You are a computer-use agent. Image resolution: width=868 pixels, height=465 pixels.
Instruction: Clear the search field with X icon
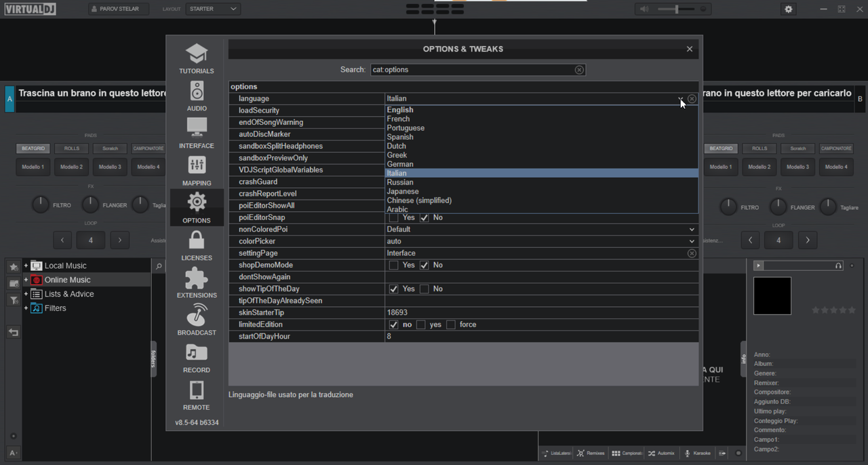(579, 70)
